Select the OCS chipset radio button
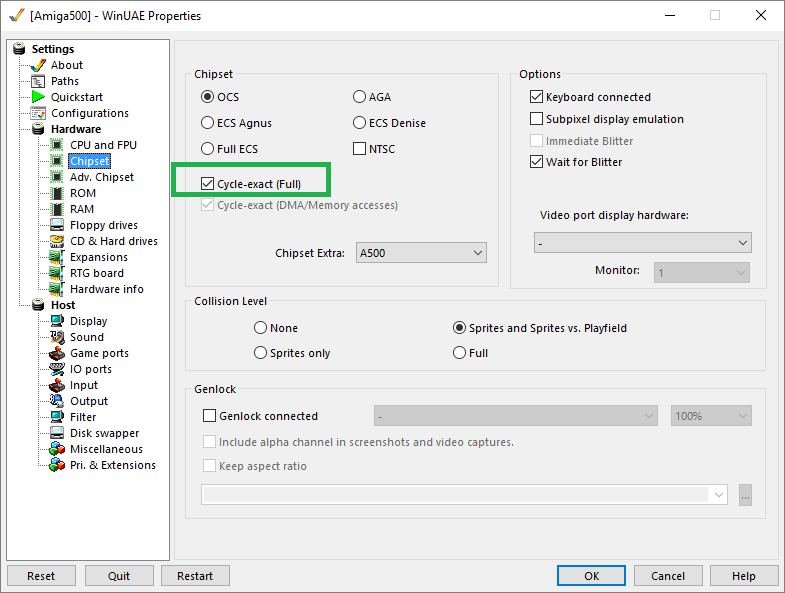 point(207,97)
